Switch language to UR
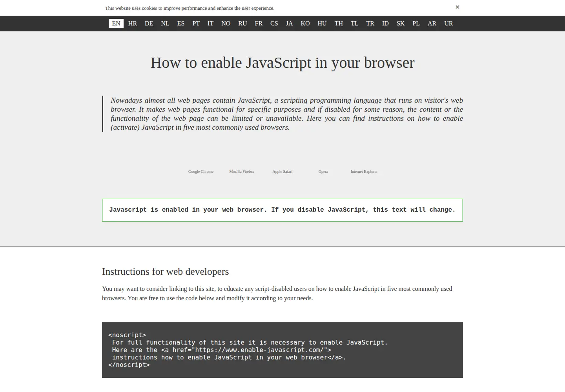 (448, 24)
